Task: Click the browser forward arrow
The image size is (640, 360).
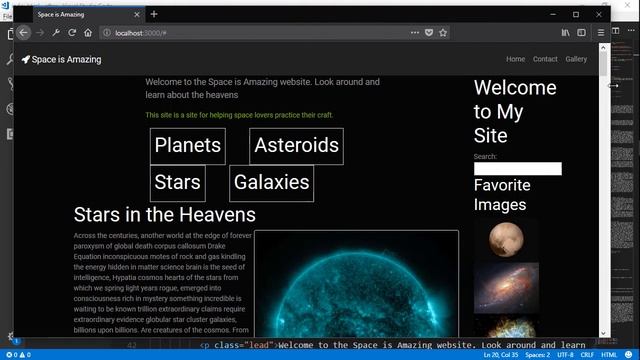Action: pos(40,33)
